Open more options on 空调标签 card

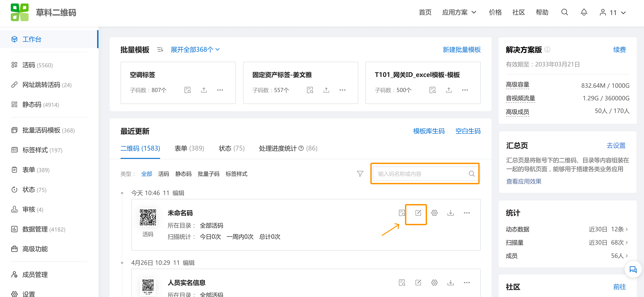[220, 90]
